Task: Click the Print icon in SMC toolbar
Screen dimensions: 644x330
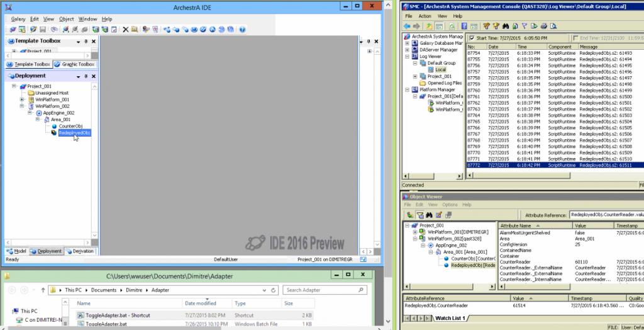Action: point(544,26)
